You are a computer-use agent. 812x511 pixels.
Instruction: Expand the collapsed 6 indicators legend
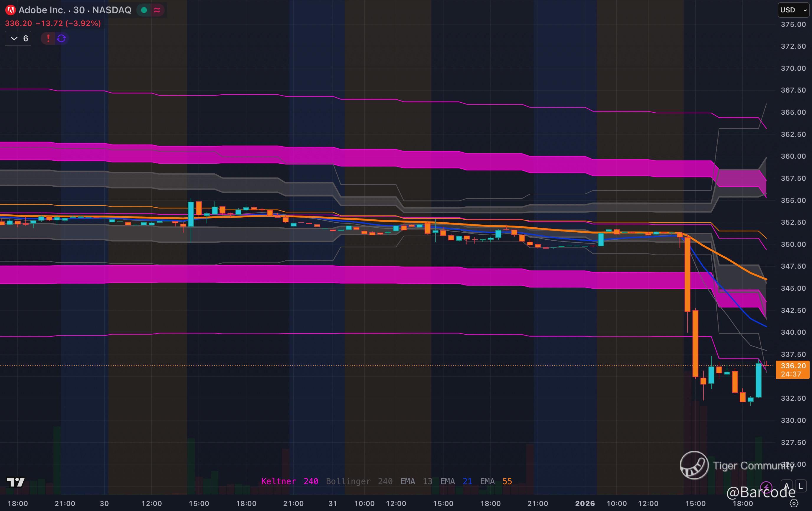(x=19, y=38)
